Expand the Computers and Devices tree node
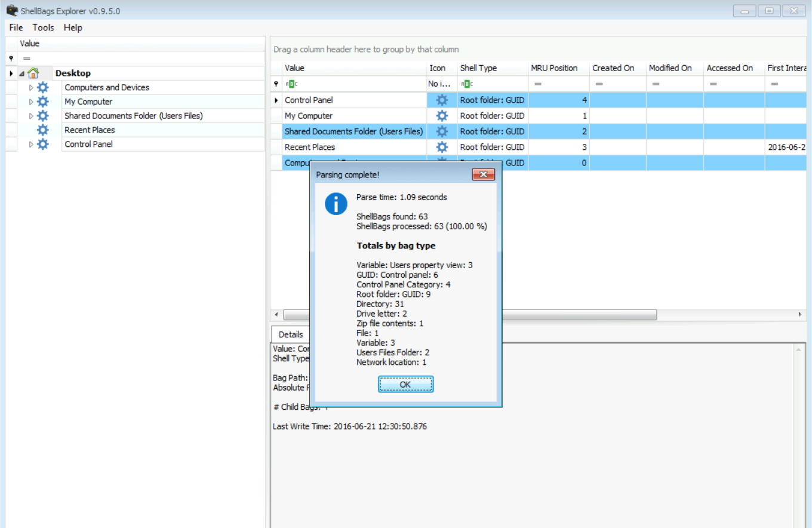Image resolution: width=812 pixels, height=528 pixels. pyautogui.click(x=31, y=88)
